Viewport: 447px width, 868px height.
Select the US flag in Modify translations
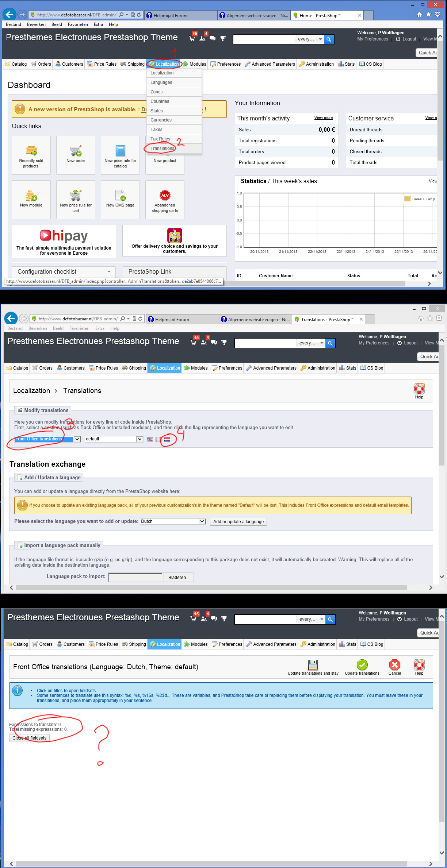tap(150, 439)
